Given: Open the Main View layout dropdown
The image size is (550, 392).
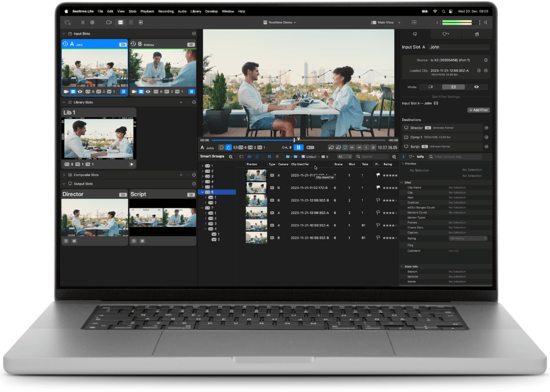Looking at the screenshot, I should click(386, 22).
